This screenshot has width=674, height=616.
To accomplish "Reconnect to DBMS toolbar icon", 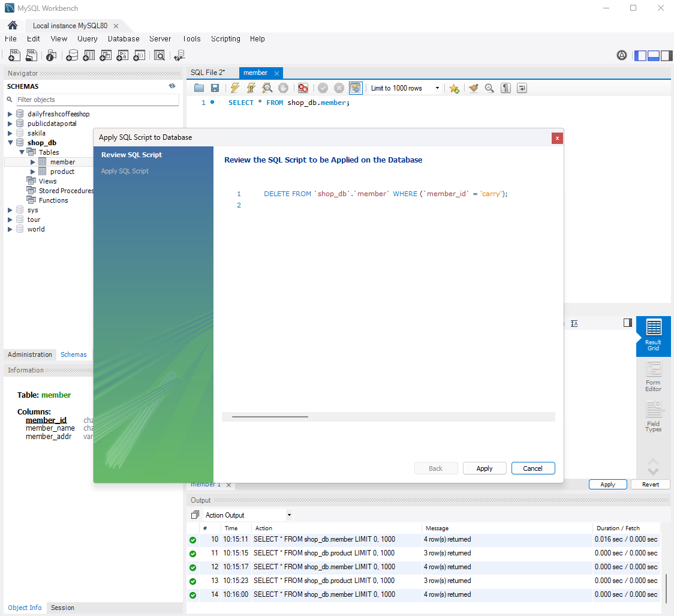I will tap(179, 55).
